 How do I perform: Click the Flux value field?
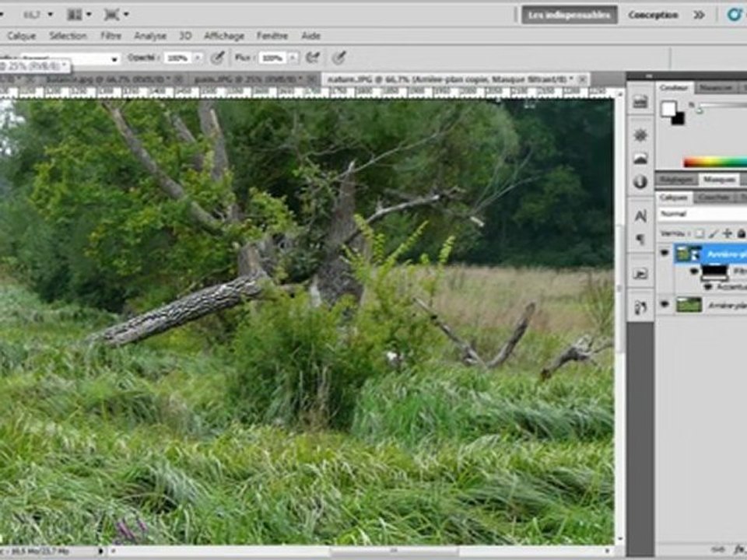(272, 58)
